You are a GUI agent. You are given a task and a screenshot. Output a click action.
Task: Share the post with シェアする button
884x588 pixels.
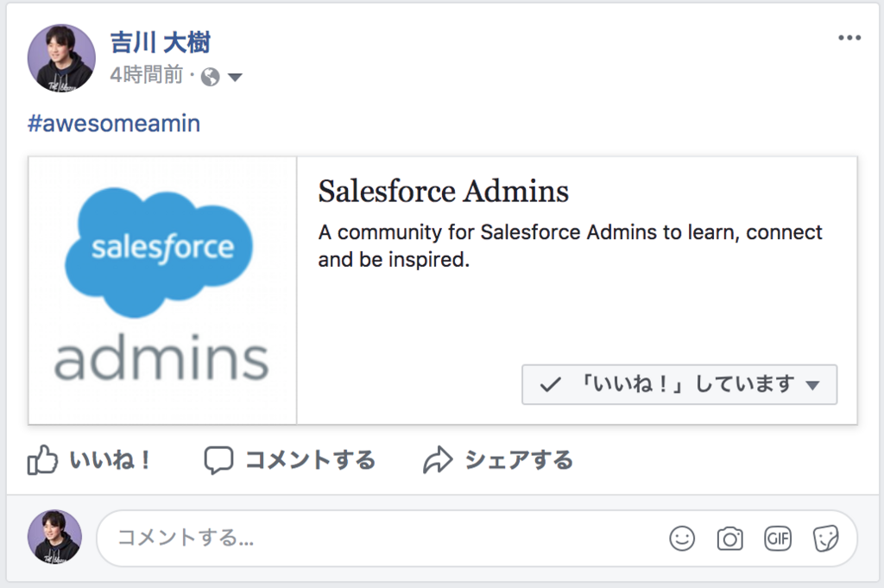pyautogui.click(x=498, y=460)
